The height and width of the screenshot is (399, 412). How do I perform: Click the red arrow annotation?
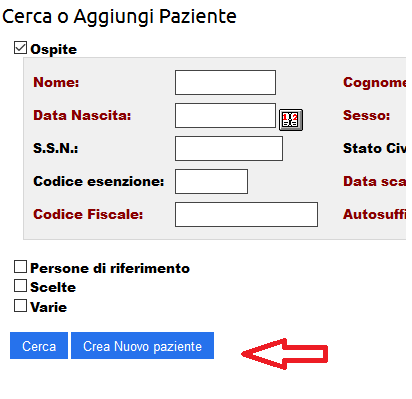(284, 354)
